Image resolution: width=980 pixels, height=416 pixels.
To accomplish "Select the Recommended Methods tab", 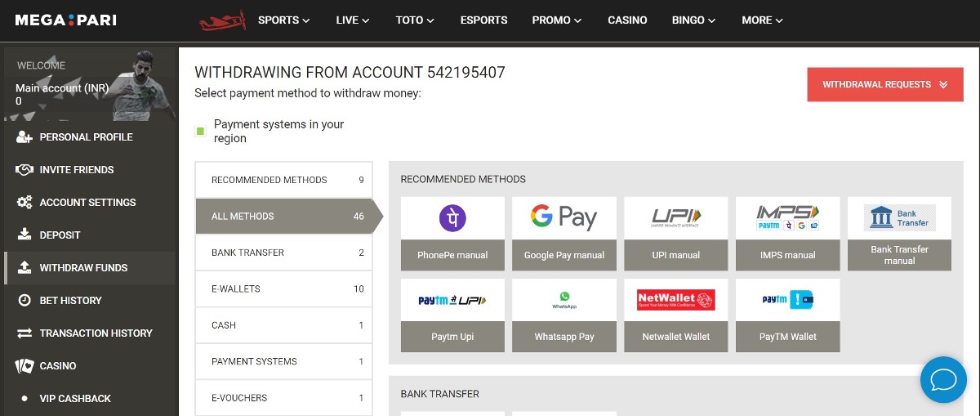I will click(284, 180).
